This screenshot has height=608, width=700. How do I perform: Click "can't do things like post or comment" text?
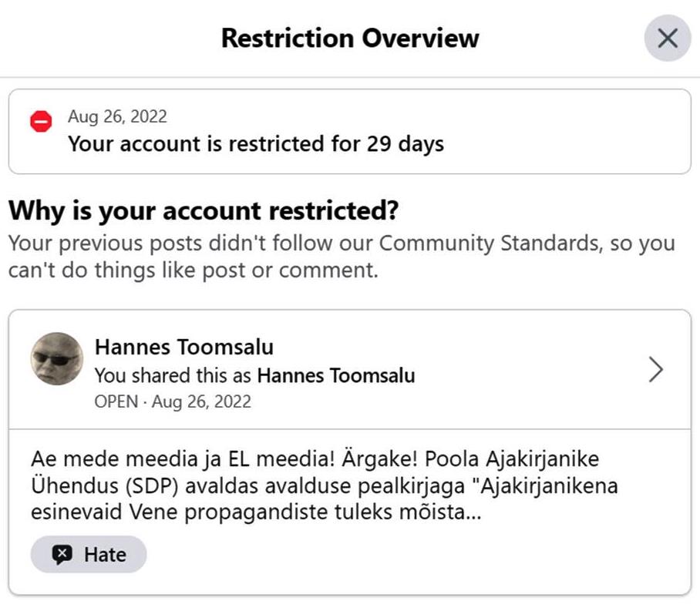193,271
